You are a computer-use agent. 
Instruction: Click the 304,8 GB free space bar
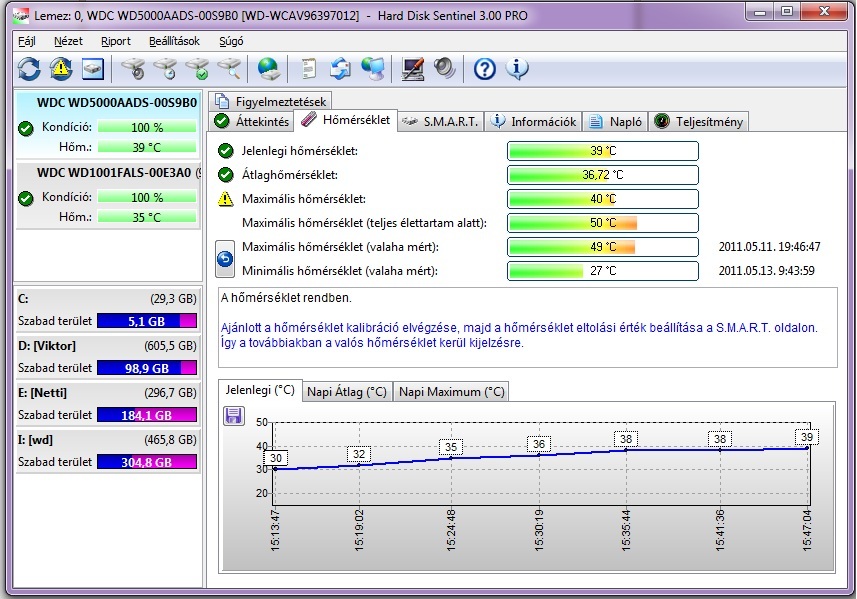tap(147, 462)
